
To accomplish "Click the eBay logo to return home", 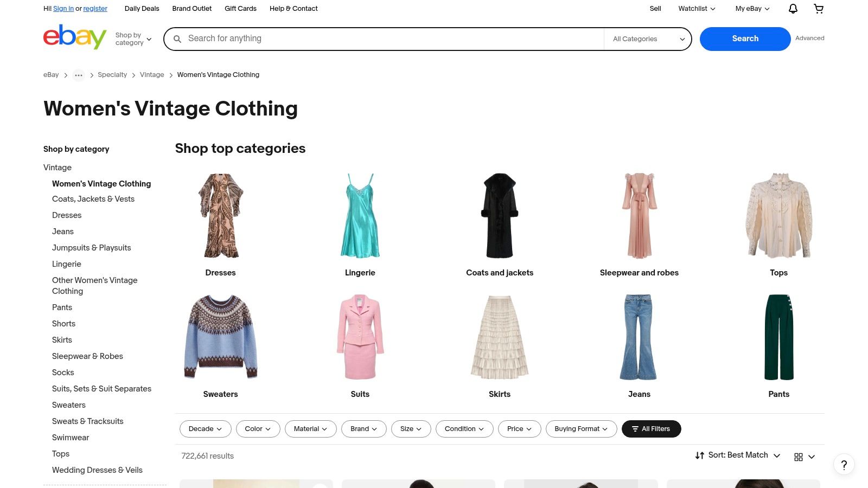I will point(75,38).
